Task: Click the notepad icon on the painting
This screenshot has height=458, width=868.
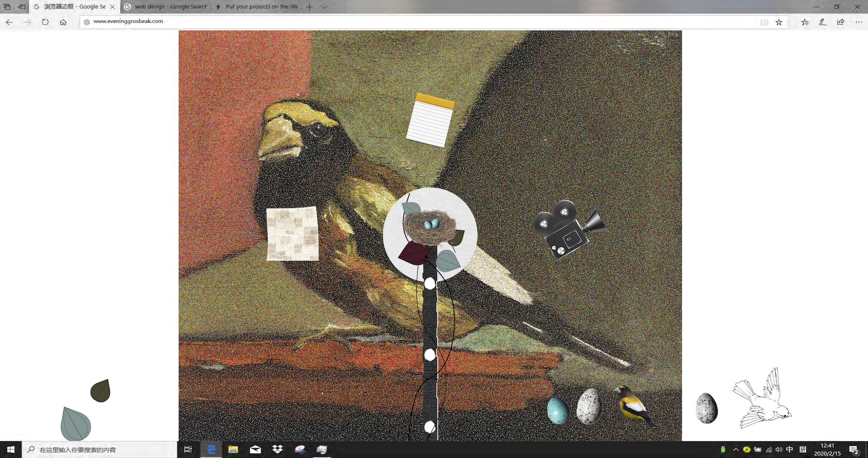Action: click(x=430, y=120)
